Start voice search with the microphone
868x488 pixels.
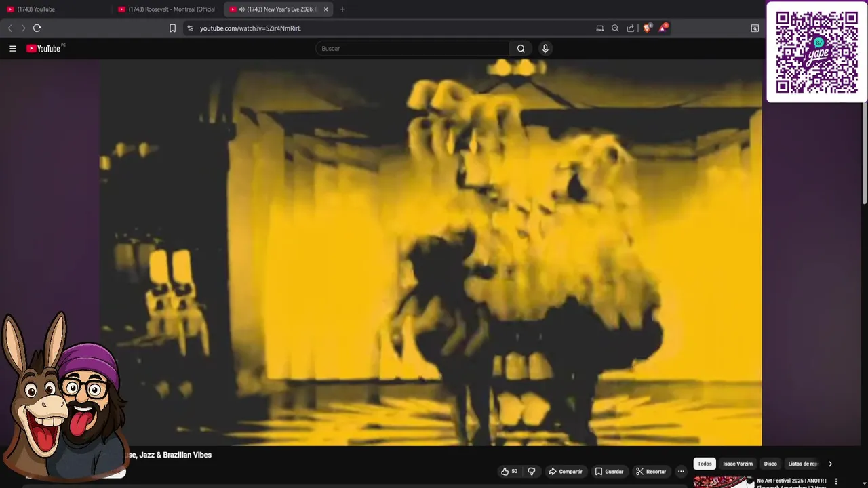pos(545,48)
